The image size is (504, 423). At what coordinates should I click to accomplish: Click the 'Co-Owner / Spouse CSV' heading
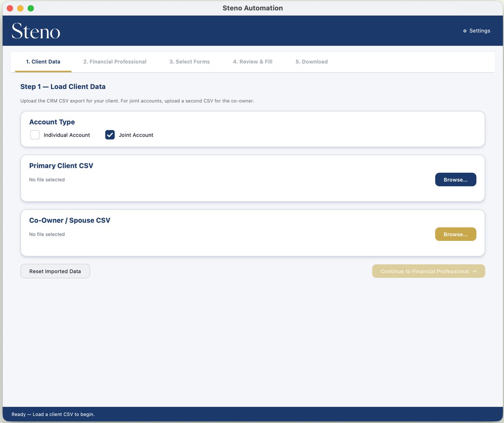click(70, 220)
